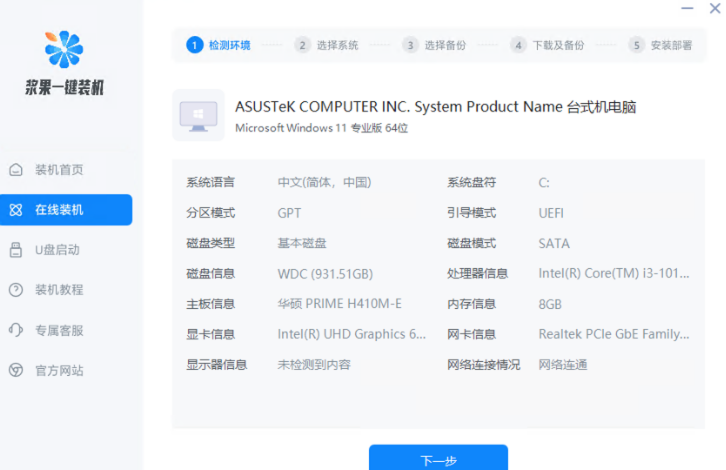Click the 网络连接情况 label
Image resolution: width=726 pixels, height=470 pixels.
click(483, 364)
